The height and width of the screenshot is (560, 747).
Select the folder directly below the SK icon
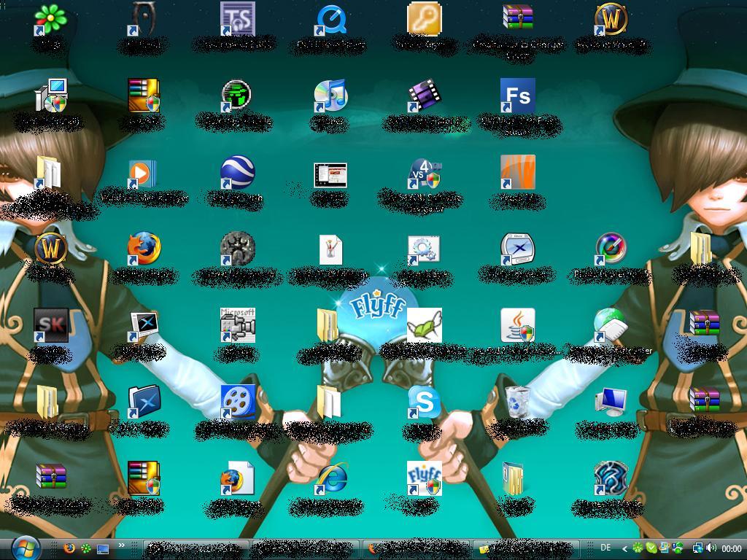(x=47, y=402)
